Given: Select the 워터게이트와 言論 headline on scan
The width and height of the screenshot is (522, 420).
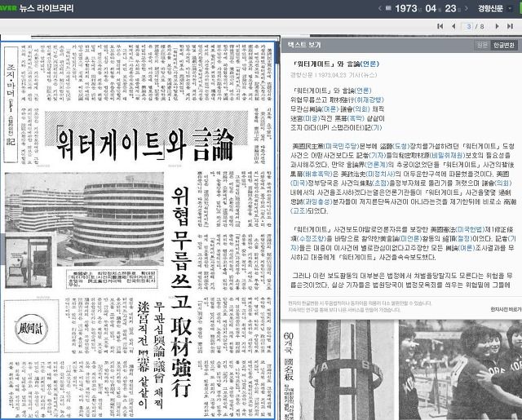Looking at the screenshot, I should [x=146, y=144].
